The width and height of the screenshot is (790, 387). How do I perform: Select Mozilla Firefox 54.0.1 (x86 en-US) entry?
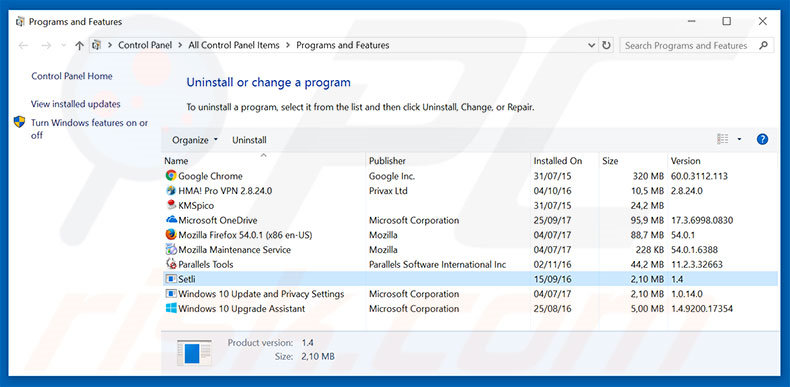pyautogui.click(x=245, y=235)
